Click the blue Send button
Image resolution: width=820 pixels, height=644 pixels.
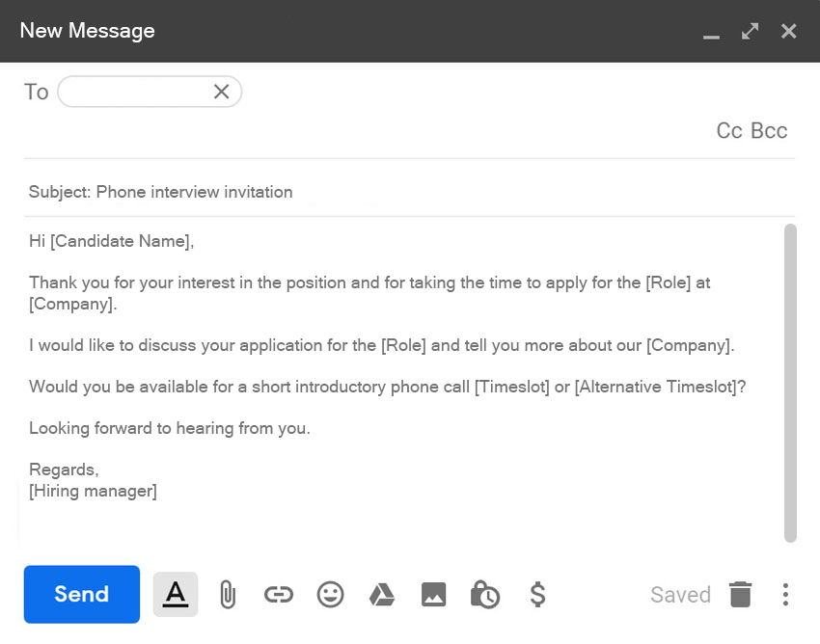coord(82,594)
